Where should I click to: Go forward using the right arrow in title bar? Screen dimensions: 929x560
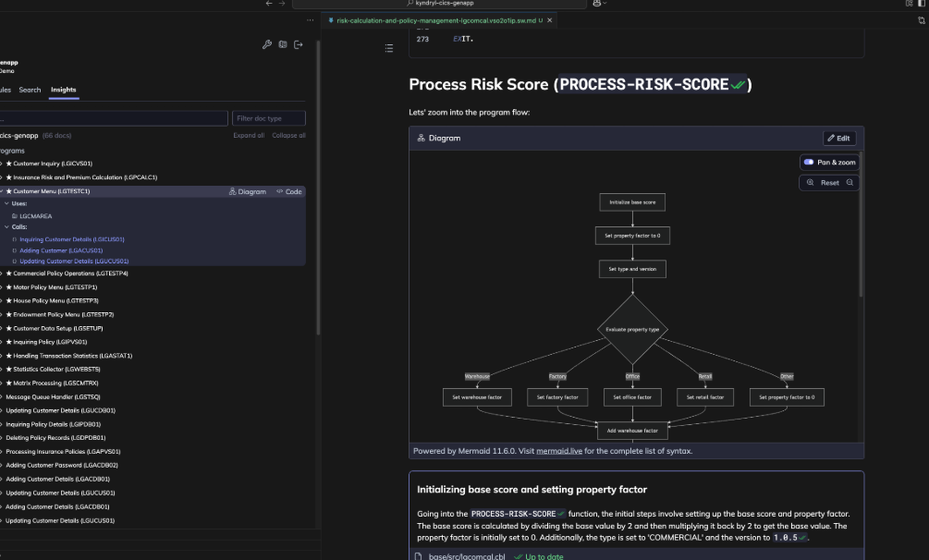[x=282, y=4]
